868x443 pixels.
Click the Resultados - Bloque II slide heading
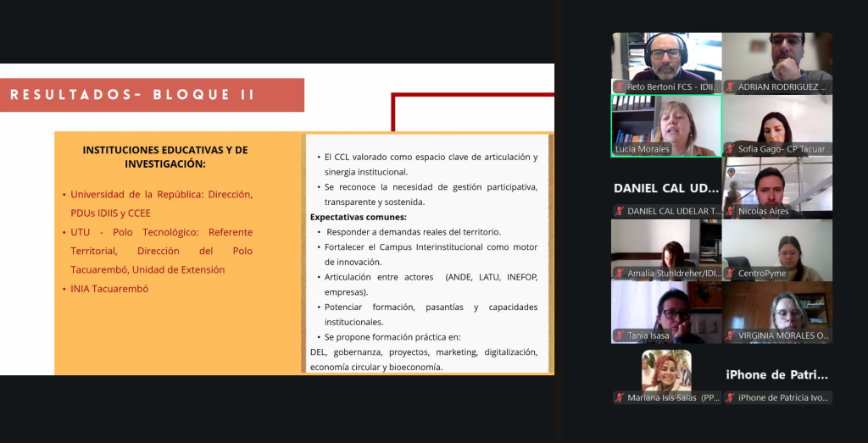(132, 95)
